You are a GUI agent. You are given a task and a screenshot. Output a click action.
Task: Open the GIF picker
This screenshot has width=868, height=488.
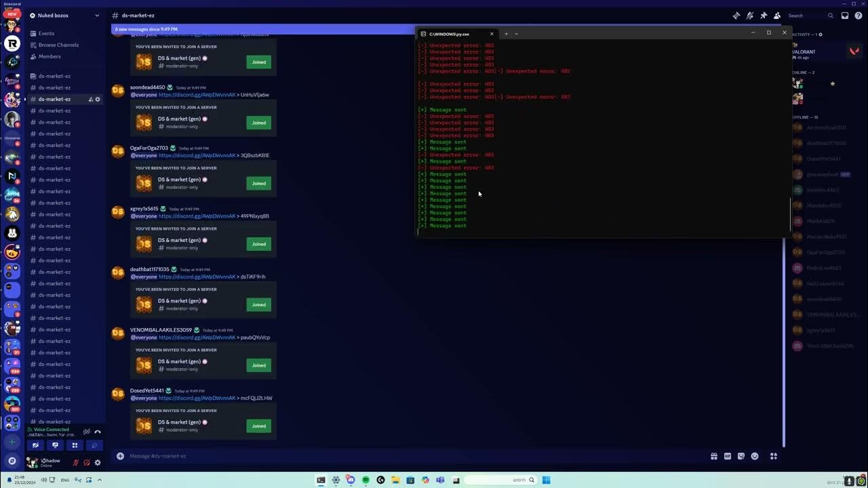(x=728, y=456)
